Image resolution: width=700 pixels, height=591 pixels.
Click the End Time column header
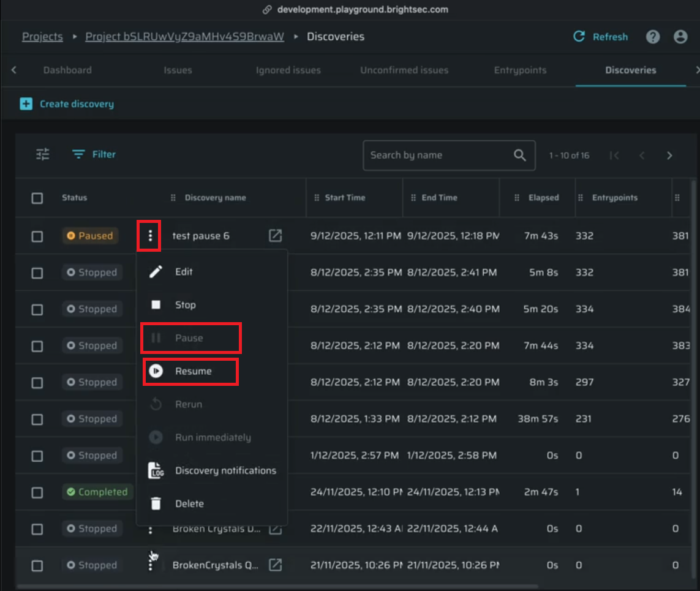pos(439,198)
